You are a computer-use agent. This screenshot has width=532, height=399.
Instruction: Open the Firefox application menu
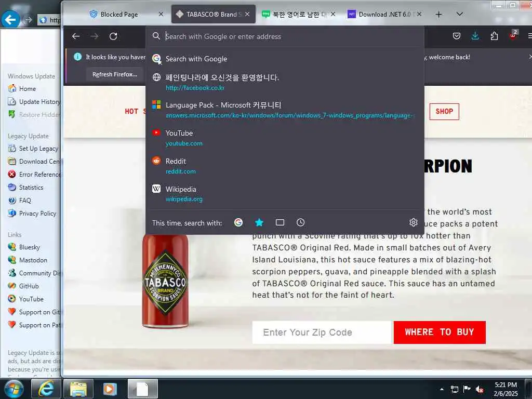point(529,36)
